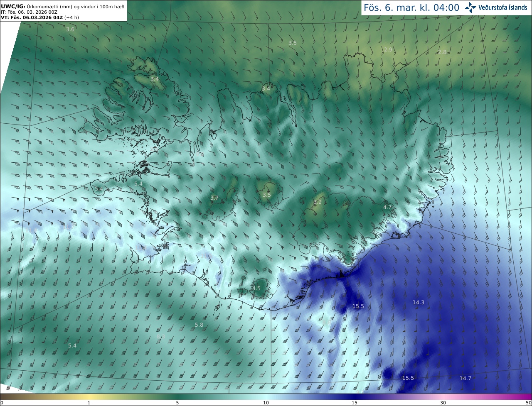Click the 14.3 value label on the map
Image resolution: width=532 pixels, height=406 pixels.
(x=419, y=302)
